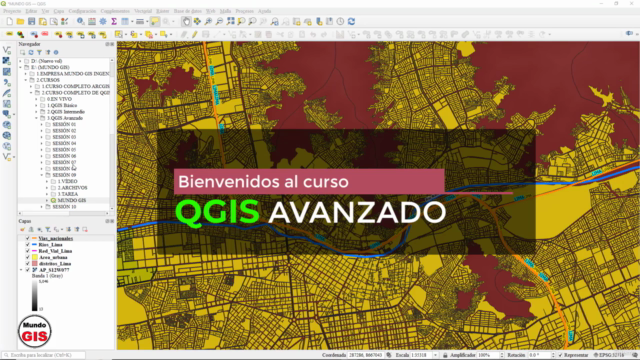The width and height of the screenshot is (640, 360).
Task: Click the distritos_Lima red color swatch
Action: pos(35,264)
